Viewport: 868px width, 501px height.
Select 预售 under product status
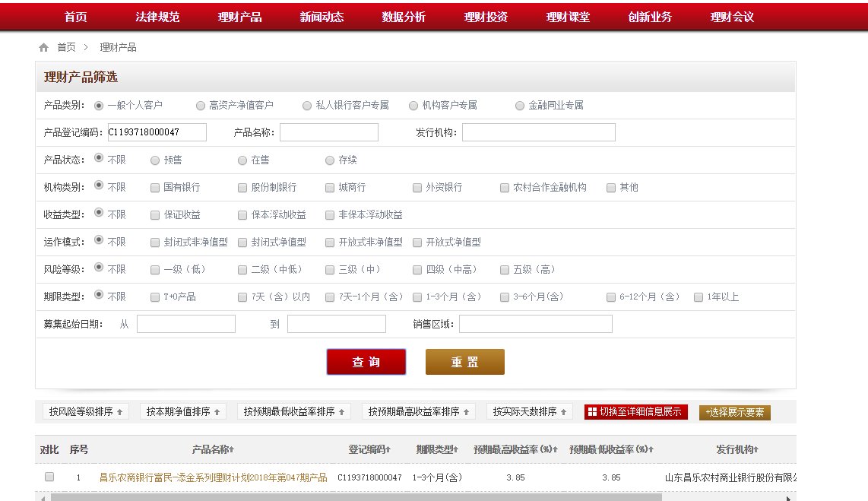(154, 160)
